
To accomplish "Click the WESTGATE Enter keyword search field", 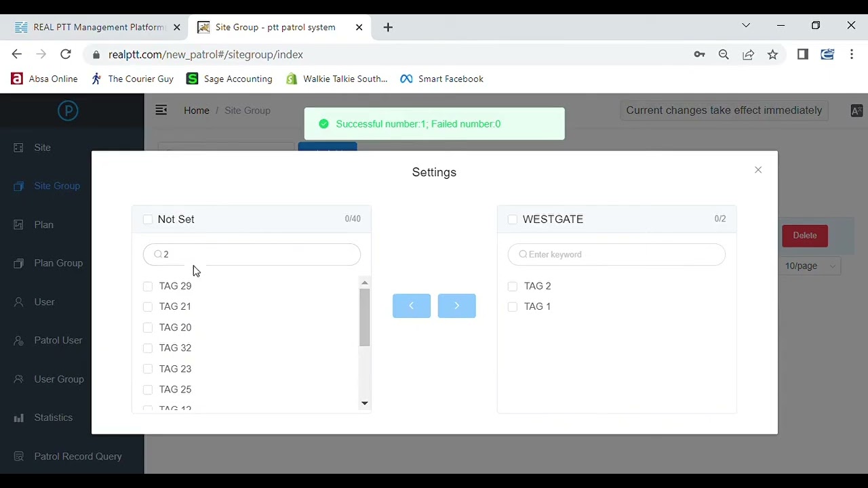I will click(x=616, y=254).
